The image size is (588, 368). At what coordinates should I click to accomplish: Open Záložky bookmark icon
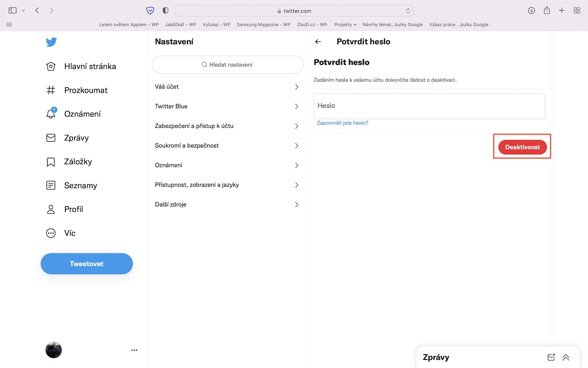tap(51, 162)
